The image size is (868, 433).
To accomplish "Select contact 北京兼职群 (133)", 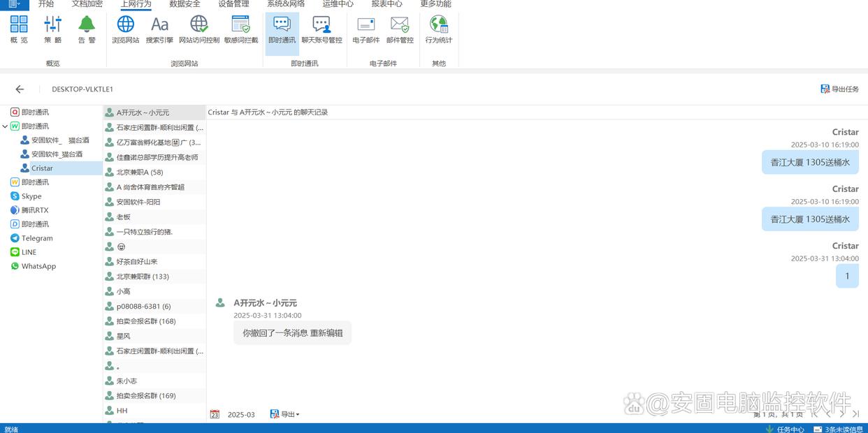I will click(x=154, y=277).
